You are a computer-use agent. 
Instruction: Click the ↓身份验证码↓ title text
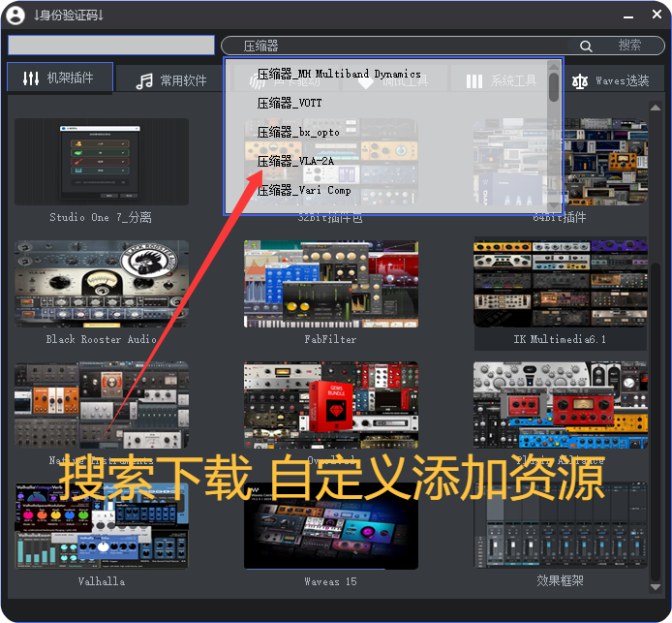[x=69, y=16]
